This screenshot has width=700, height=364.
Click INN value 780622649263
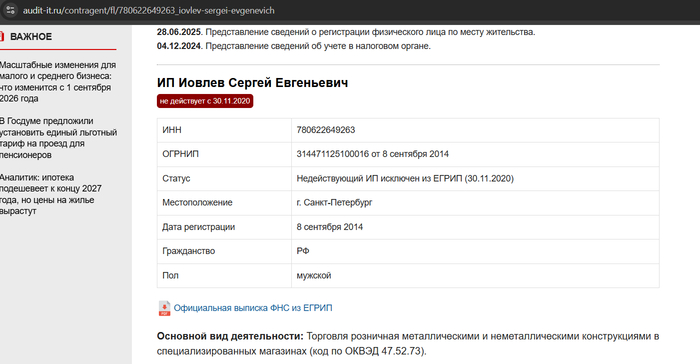click(x=326, y=130)
